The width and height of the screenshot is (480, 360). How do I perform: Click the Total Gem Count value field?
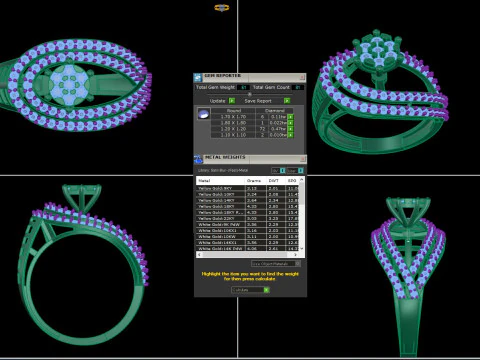[x=298, y=87]
